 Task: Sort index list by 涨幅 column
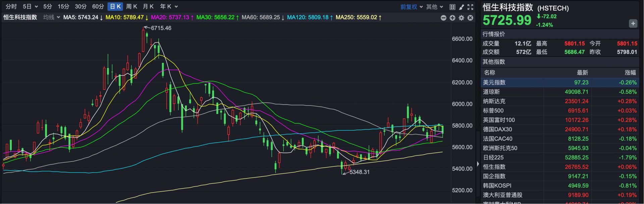pyautogui.click(x=630, y=73)
